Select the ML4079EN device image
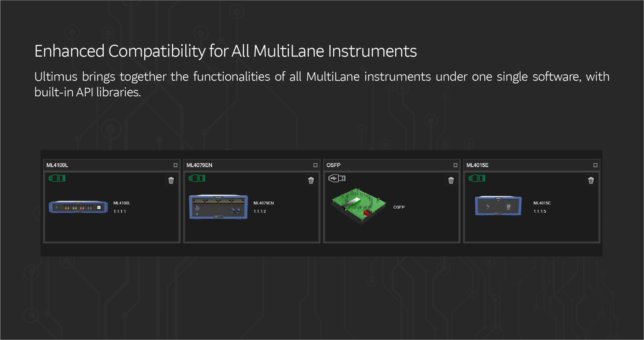This screenshot has height=340, width=644. click(218, 207)
